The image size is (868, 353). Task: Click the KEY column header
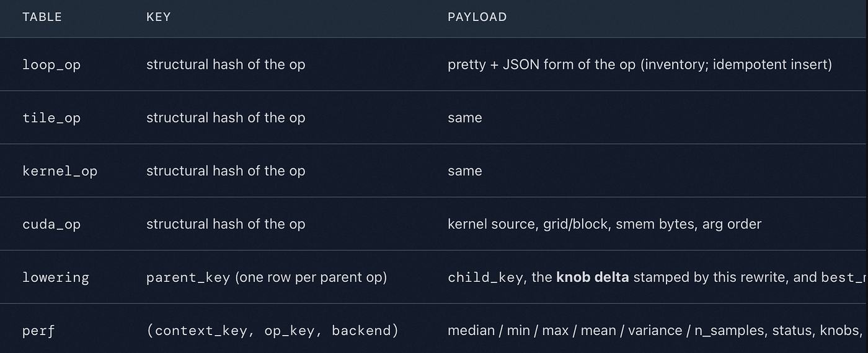158,17
